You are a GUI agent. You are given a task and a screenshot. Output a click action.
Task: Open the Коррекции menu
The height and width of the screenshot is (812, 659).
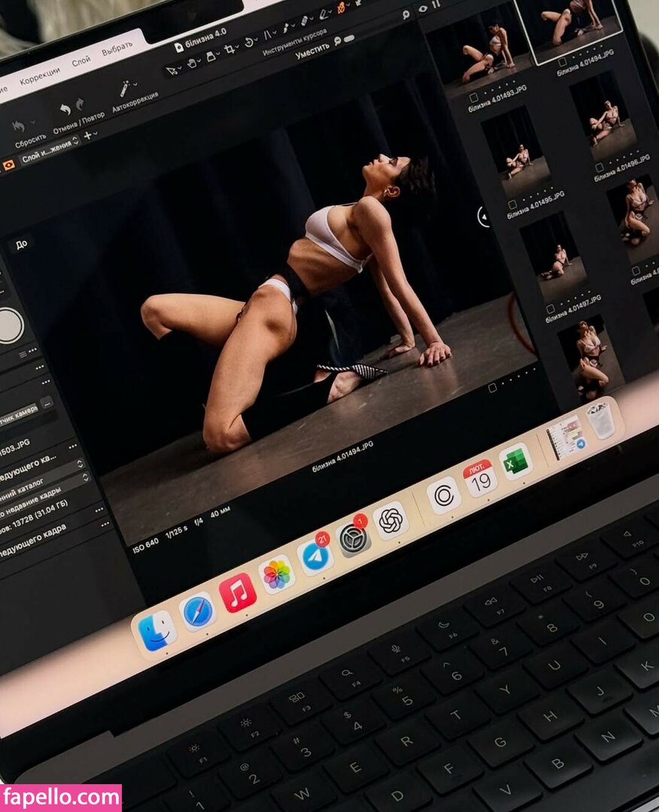[x=39, y=77]
